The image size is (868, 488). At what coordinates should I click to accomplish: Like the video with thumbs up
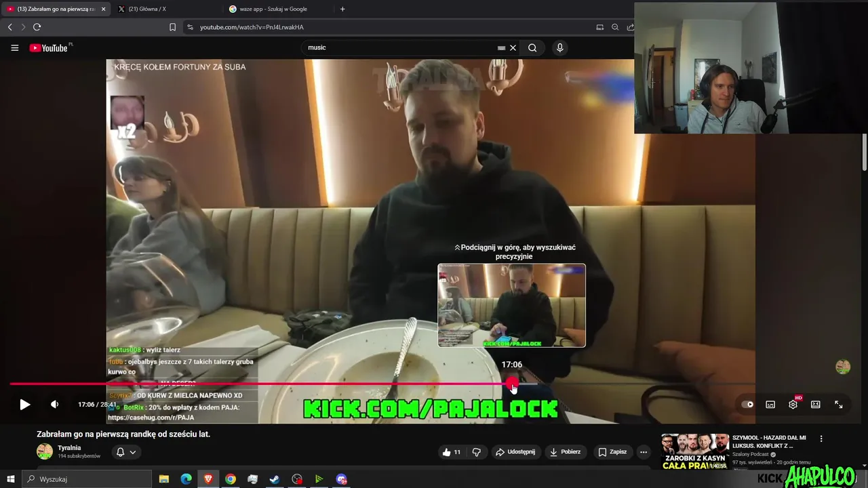(452, 452)
